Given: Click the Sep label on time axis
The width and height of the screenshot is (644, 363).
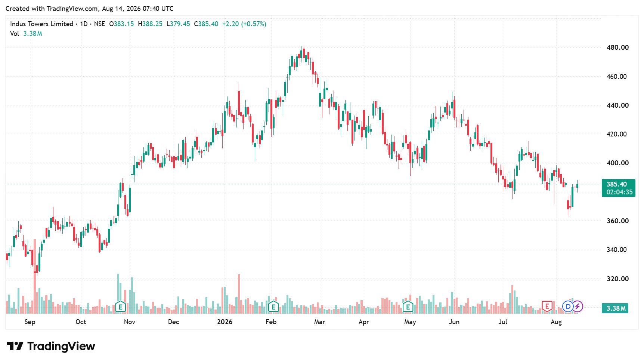Looking at the screenshot, I should (x=30, y=322).
